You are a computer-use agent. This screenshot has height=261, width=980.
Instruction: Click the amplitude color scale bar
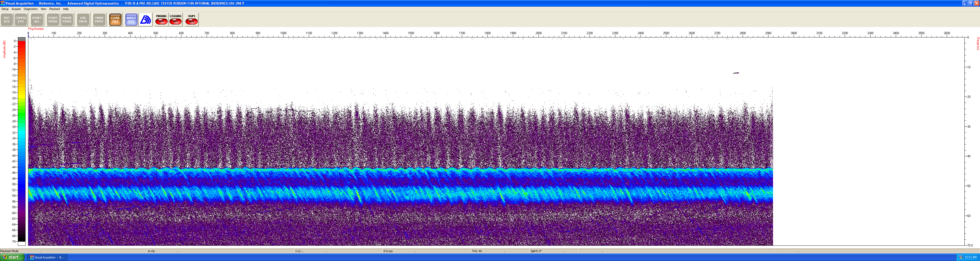22,141
